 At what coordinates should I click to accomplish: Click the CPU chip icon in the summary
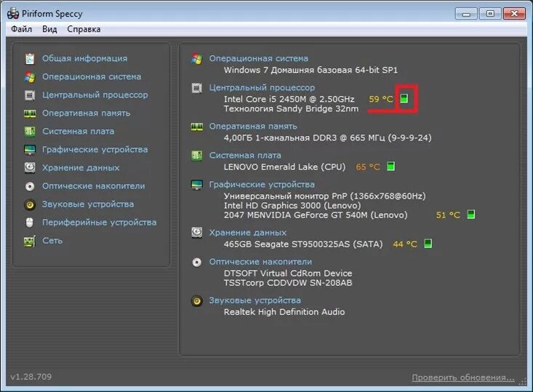[197, 88]
